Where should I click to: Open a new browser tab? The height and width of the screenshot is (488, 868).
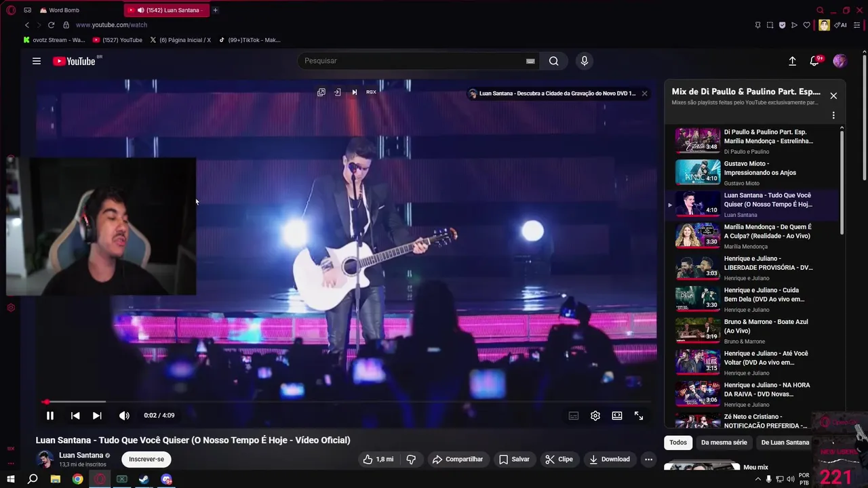click(215, 10)
